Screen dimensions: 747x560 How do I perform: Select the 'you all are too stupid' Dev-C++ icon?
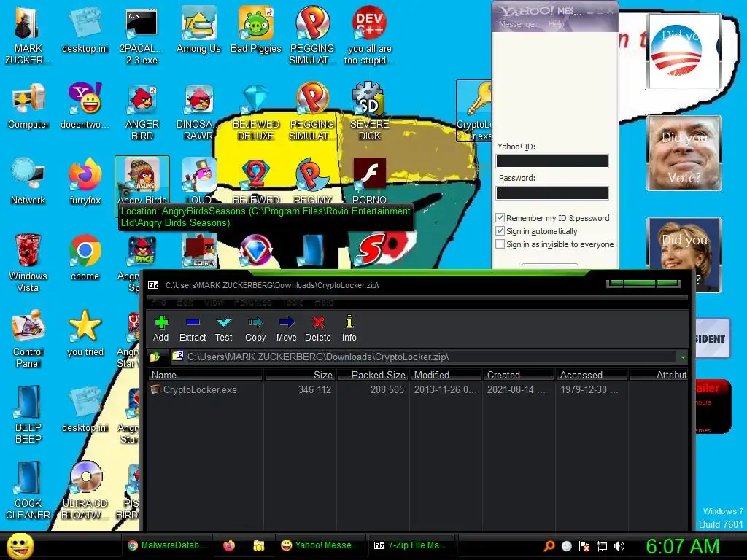(x=369, y=36)
